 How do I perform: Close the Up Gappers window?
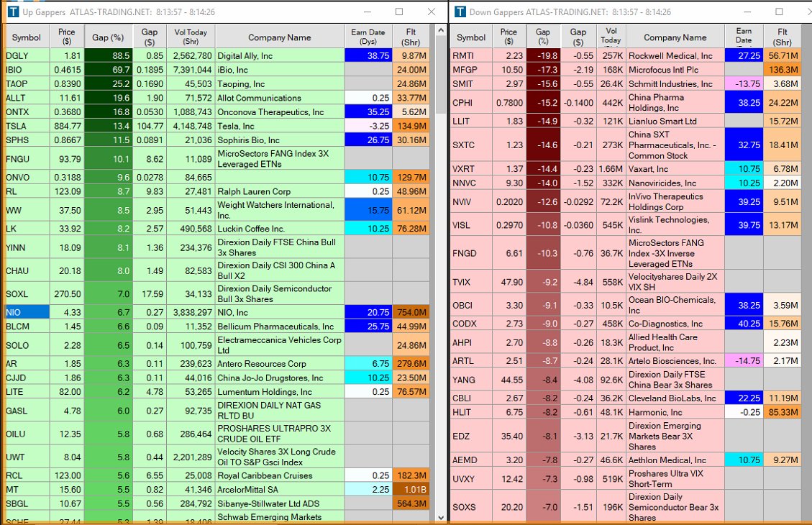pyautogui.click(x=432, y=12)
